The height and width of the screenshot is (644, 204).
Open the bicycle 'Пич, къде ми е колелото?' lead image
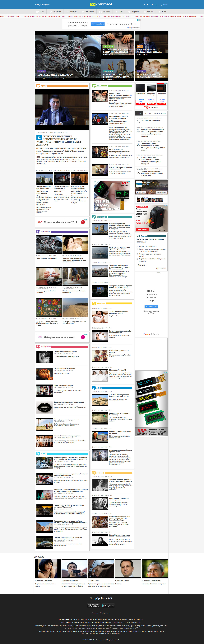click(68, 56)
